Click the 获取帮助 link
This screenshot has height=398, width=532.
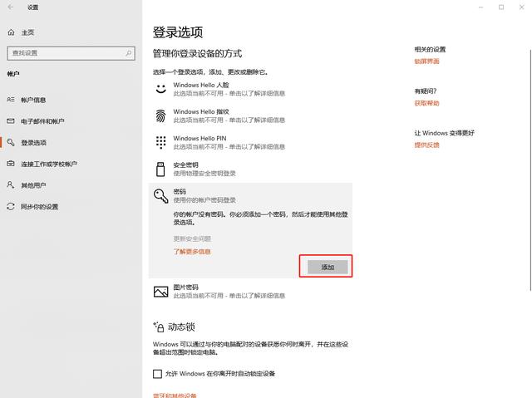pyautogui.click(x=426, y=103)
